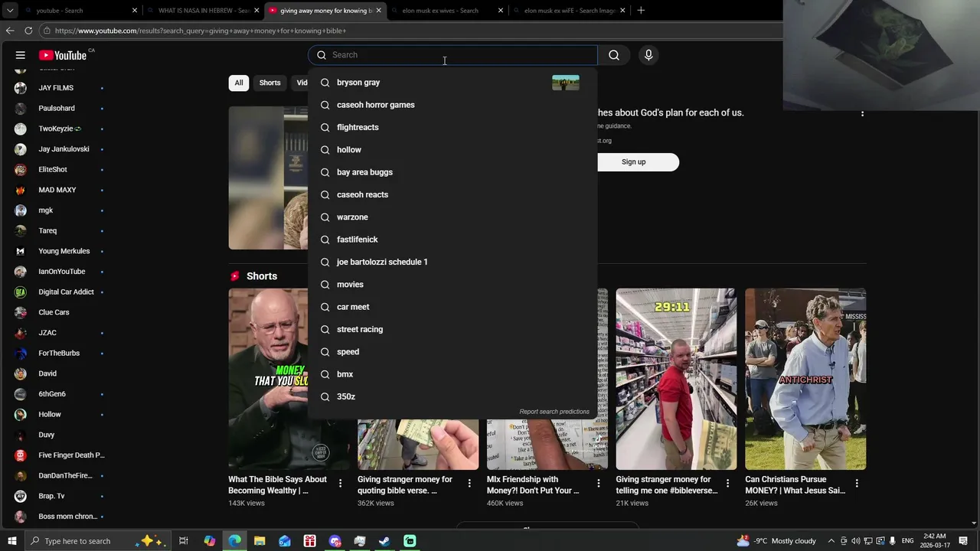Close the 'youtube - Search' tab
980x551 pixels.
click(135, 11)
